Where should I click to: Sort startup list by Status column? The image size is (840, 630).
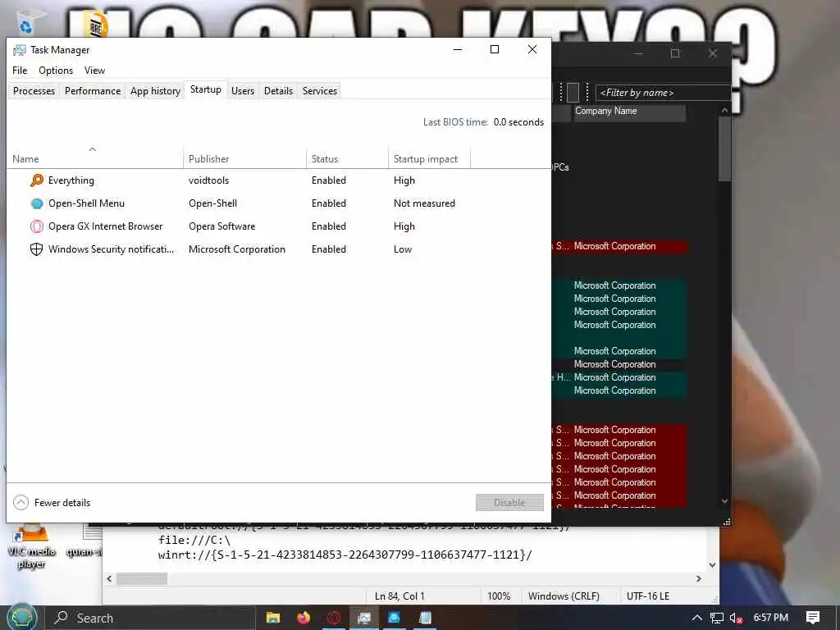click(x=347, y=158)
